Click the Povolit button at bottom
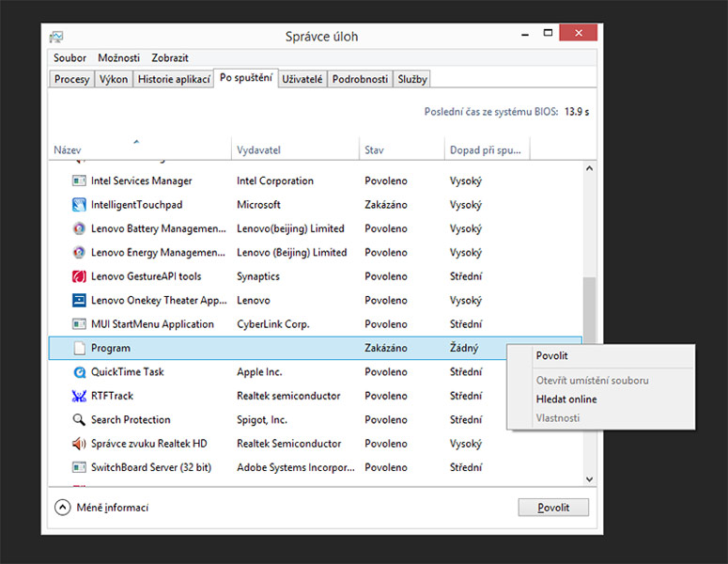The height and width of the screenshot is (564, 728). [553, 508]
